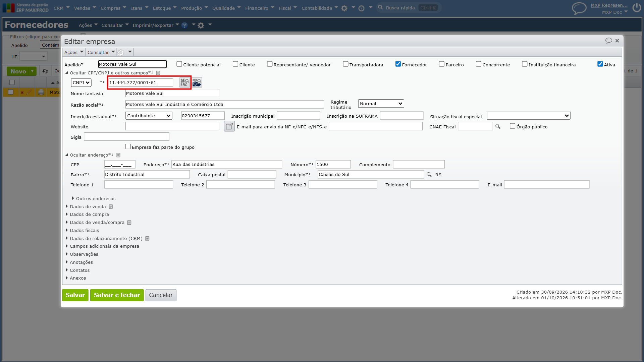Click the CNPJ number input field
The height and width of the screenshot is (362, 644).
[x=141, y=82]
